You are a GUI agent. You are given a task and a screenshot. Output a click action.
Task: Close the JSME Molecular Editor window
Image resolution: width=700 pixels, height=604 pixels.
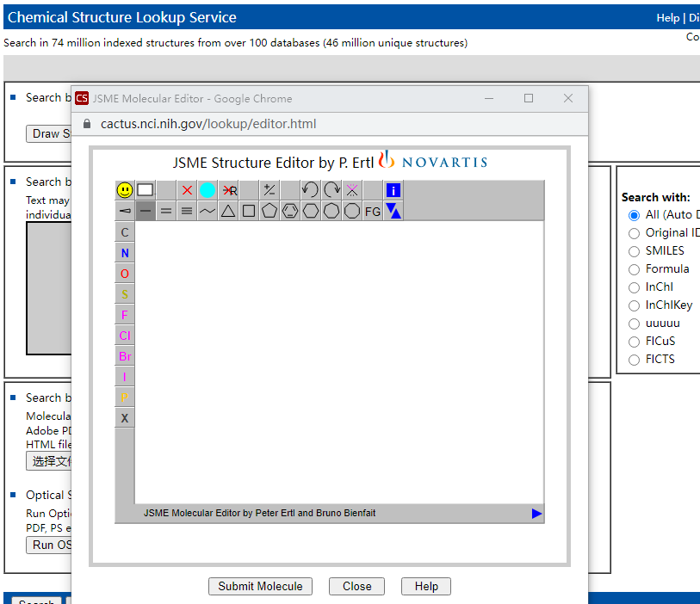coord(568,99)
